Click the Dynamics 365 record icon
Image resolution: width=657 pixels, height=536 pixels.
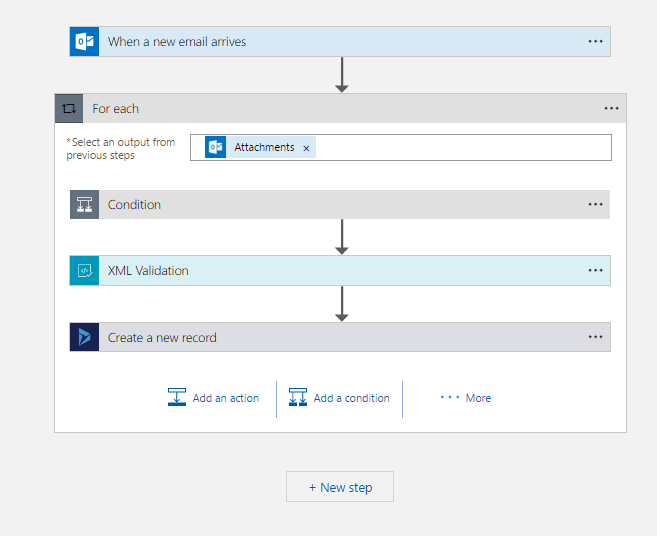(x=84, y=337)
